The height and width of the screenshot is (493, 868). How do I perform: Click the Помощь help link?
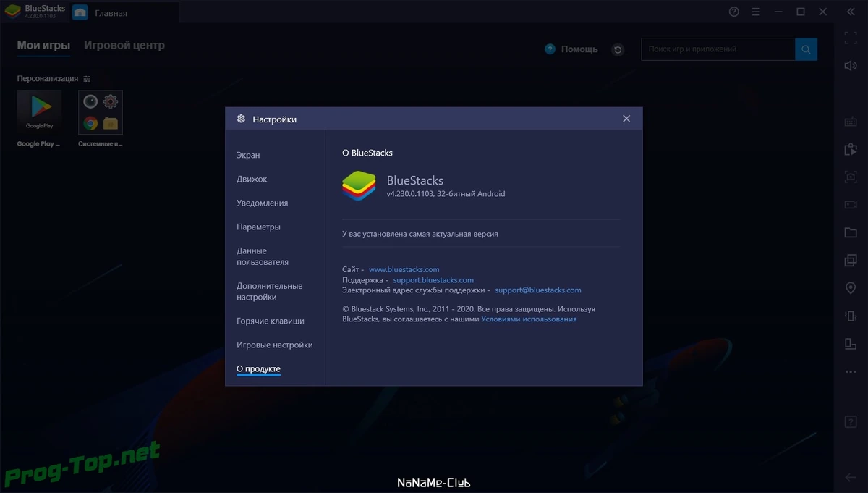tap(571, 49)
